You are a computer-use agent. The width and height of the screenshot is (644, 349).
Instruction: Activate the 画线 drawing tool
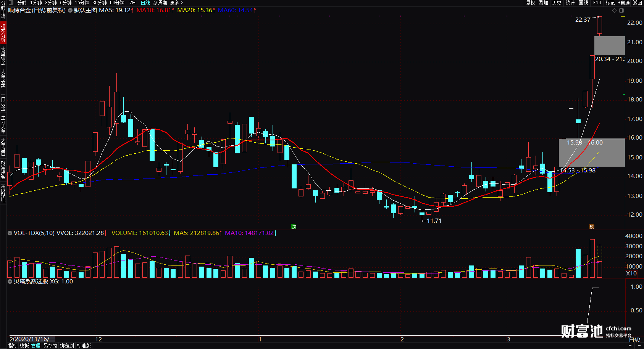[584, 3]
